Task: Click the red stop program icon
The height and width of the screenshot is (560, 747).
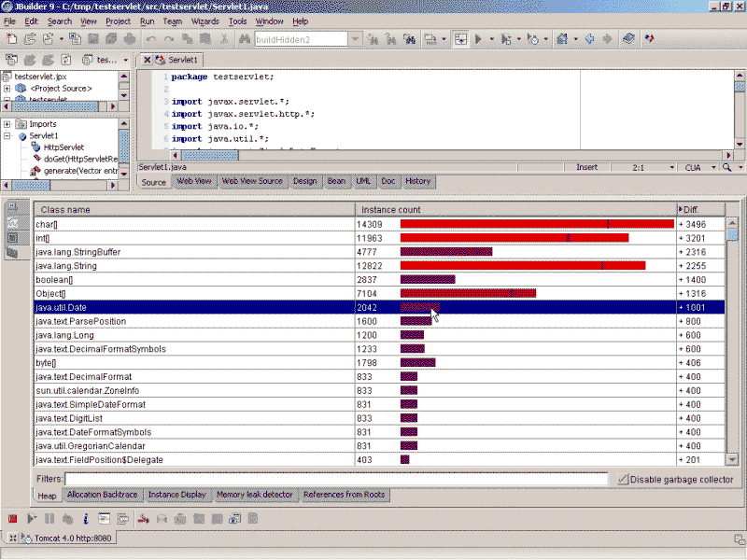Action: click(x=13, y=518)
